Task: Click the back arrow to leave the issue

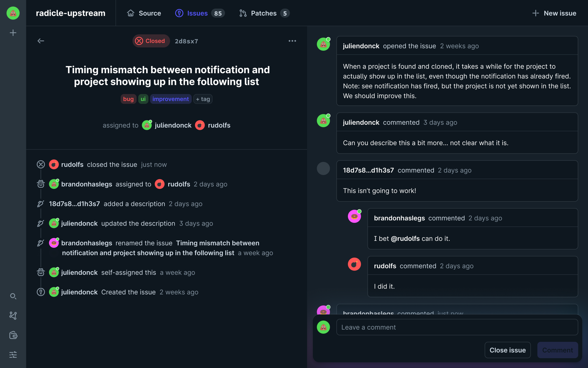Action: tap(41, 41)
